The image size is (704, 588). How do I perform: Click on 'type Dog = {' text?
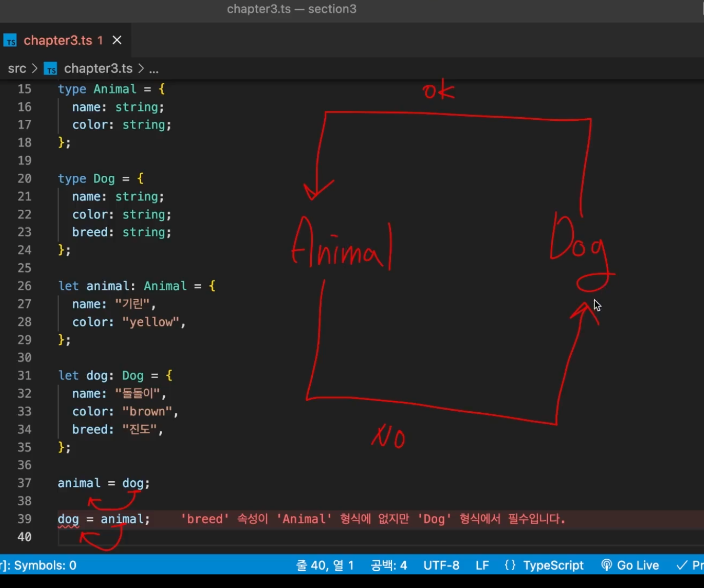pyautogui.click(x=100, y=179)
